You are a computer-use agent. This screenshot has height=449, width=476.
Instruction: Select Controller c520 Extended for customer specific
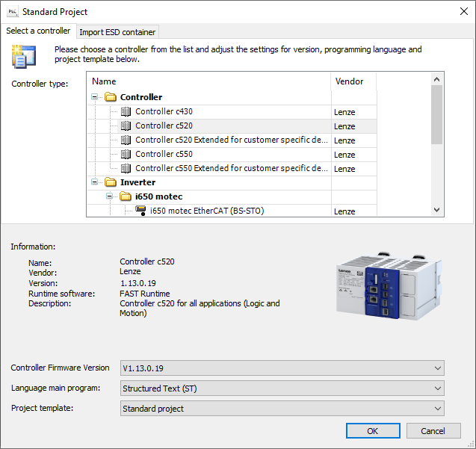[232, 140]
